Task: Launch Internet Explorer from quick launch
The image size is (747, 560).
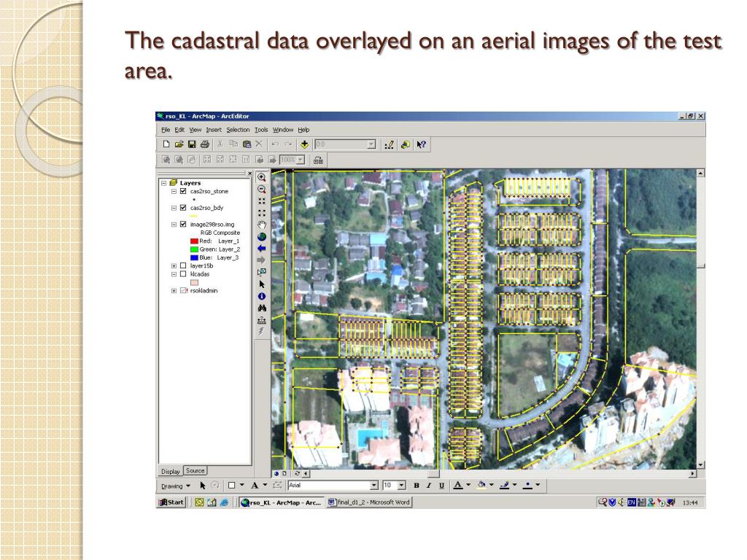Action: (x=224, y=502)
